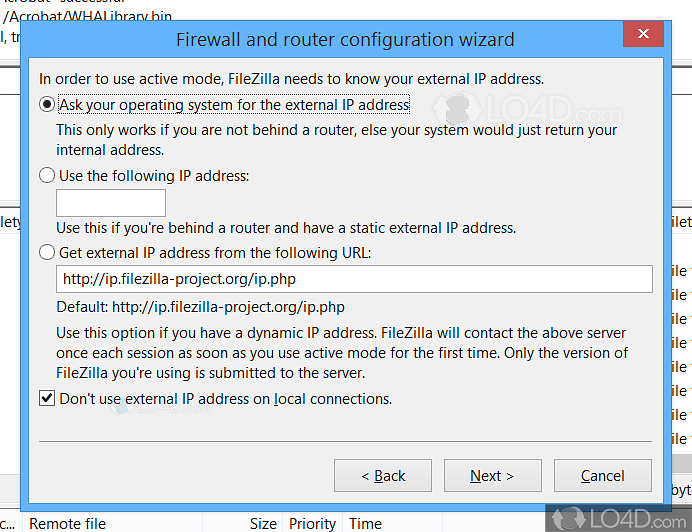The height and width of the screenshot is (532, 692).
Task: Click the static IP address text box
Action: [110, 203]
